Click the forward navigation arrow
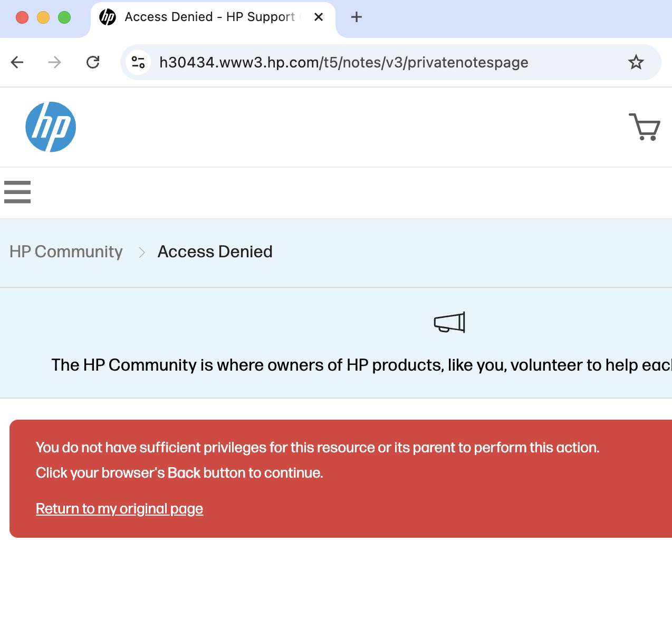This screenshot has width=672, height=639. pyautogui.click(x=54, y=62)
